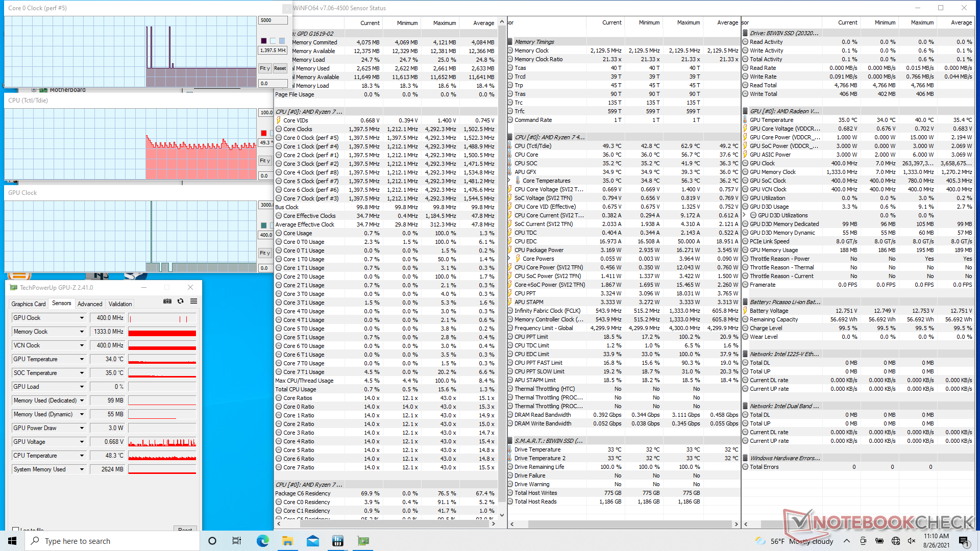Open the GPU-Z hamburger menu icon
The width and height of the screenshot is (980, 551).
point(194,302)
